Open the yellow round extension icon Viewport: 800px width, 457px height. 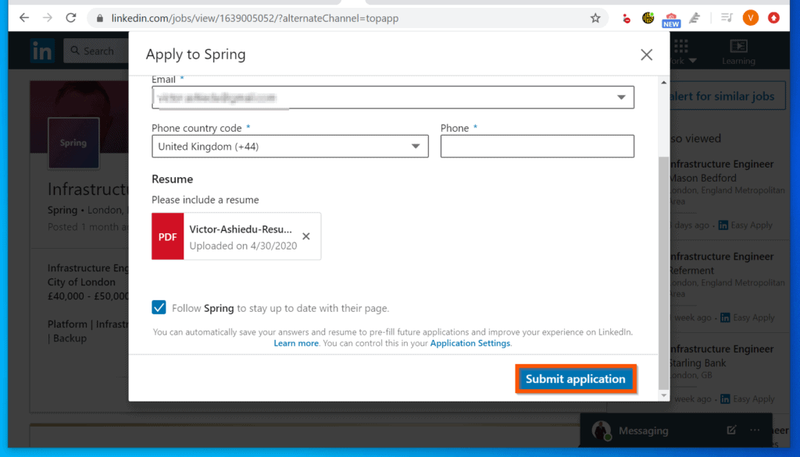tap(648, 18)
